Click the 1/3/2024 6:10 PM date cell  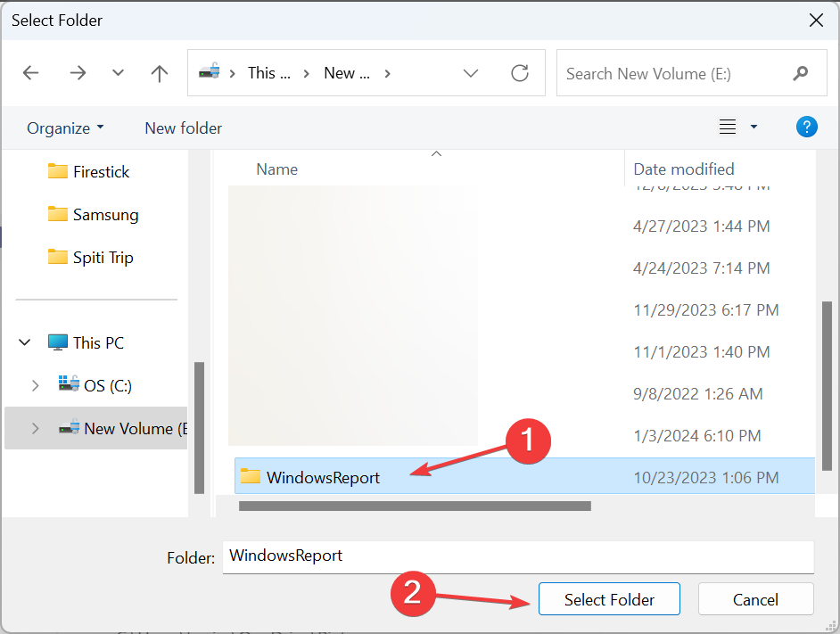pos(697,436)
